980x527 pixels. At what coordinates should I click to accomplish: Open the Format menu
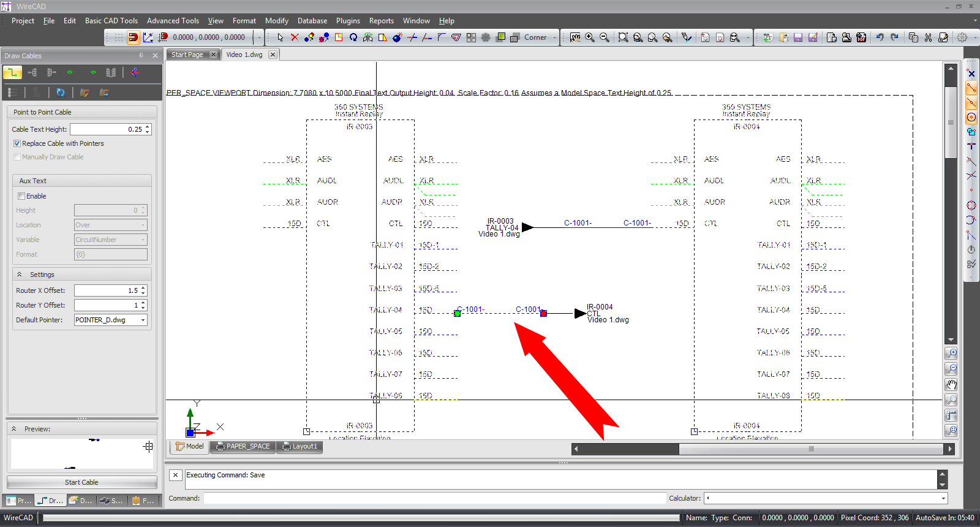(x=244, y=21)
